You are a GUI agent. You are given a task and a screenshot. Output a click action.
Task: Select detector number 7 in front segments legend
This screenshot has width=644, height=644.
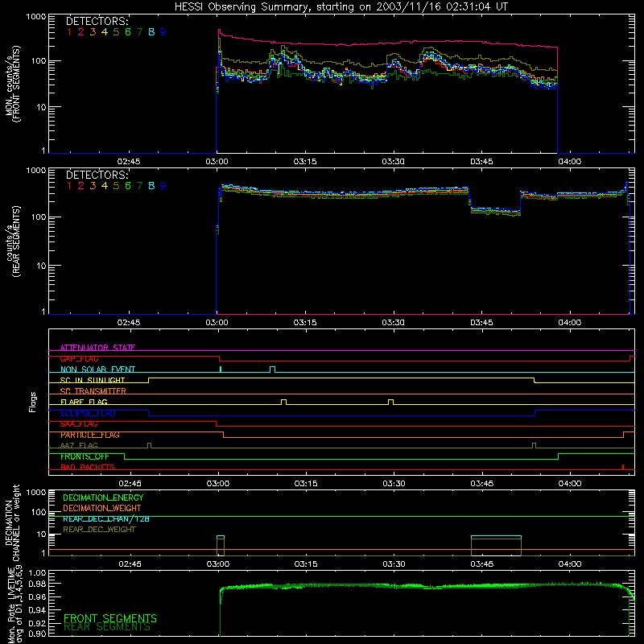pyautogui.click(x=139, y=32)
